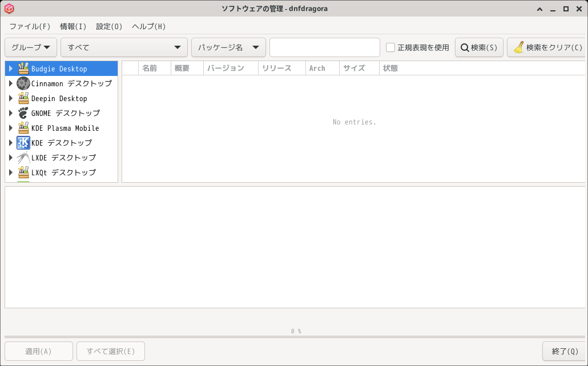588x366 pixels.
Task: Select the KDE Plasma Mobile row
Action: coord(62,128)
